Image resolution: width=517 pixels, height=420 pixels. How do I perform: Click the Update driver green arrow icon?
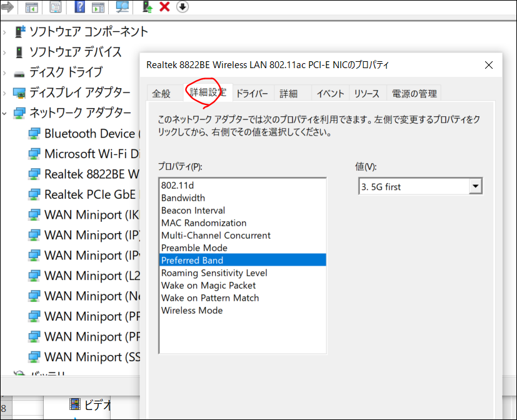click(147, 7)
